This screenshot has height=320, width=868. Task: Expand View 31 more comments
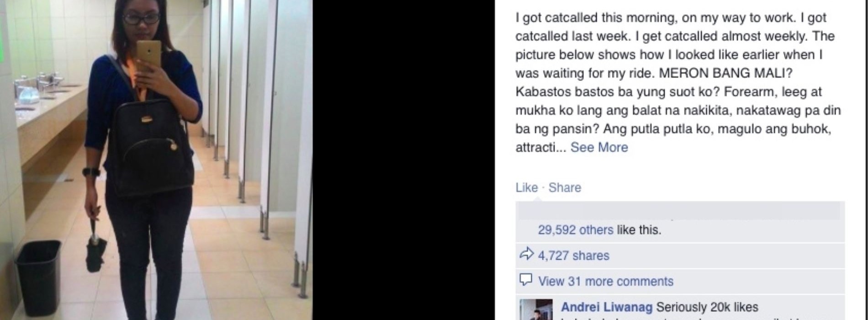pos(606,281)
